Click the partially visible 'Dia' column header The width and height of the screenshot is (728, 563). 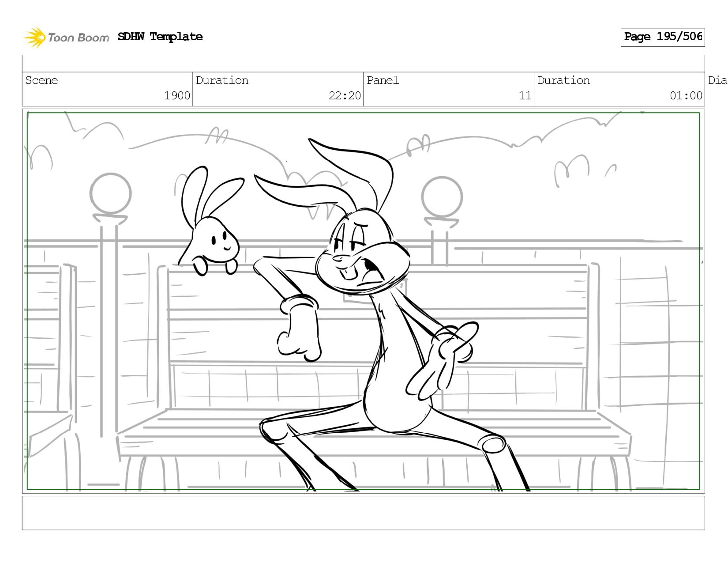pos(717,80)
